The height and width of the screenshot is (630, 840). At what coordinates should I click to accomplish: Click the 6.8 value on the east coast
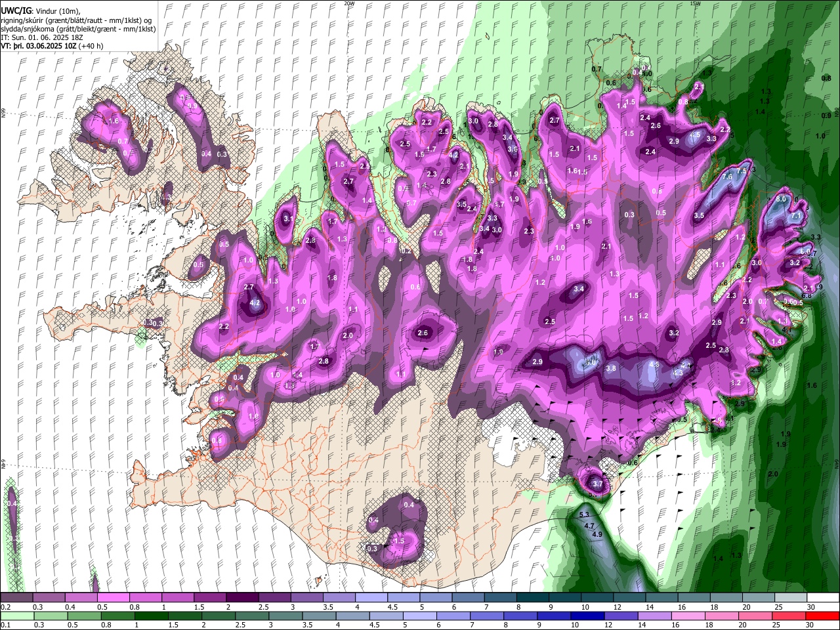(x=807, y=295)
